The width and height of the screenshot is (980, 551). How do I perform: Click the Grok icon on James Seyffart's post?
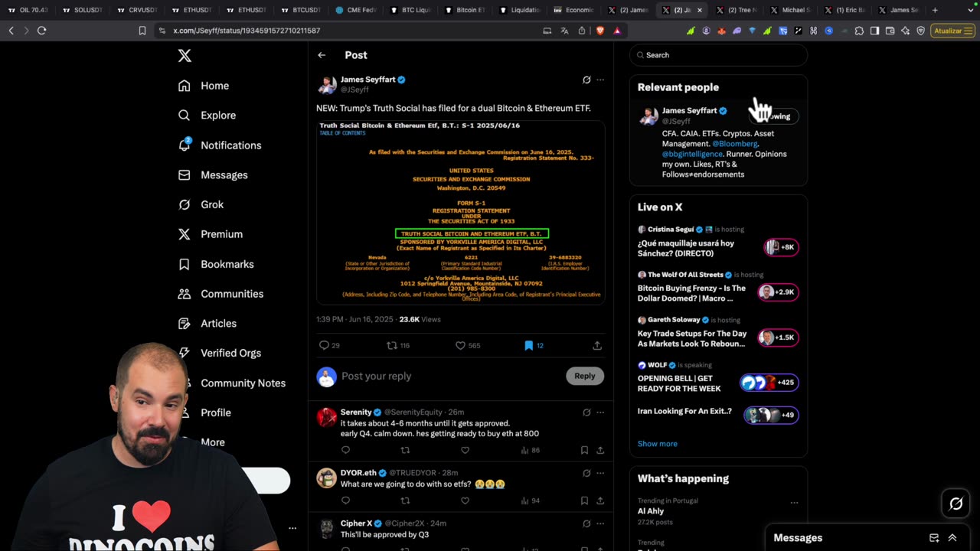click(x=586, y=80)
